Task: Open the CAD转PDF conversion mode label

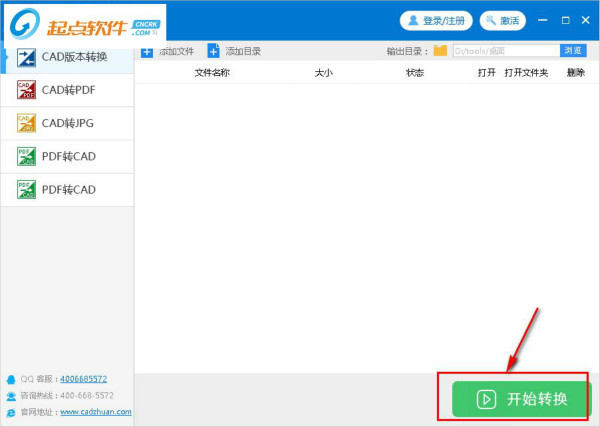Action: [68, 90]
